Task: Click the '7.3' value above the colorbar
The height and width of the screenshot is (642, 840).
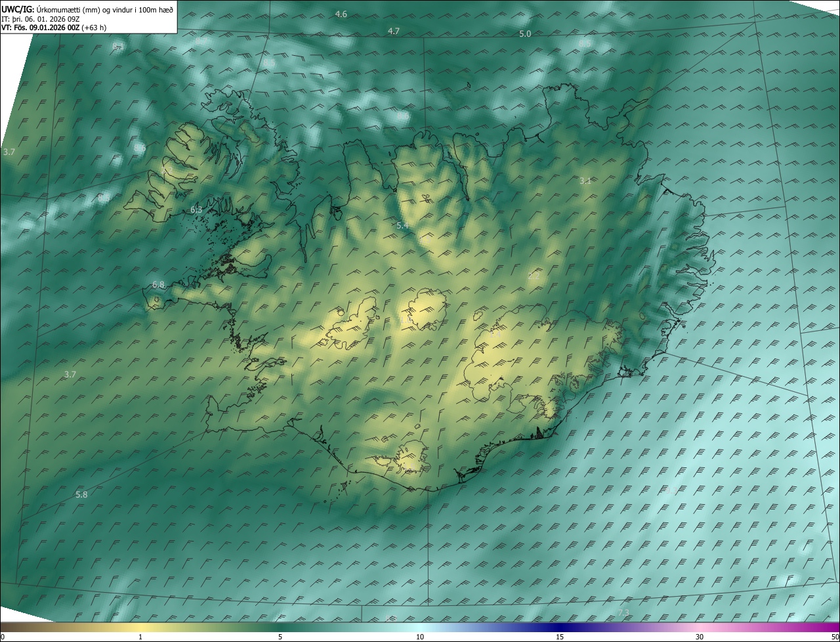Action: (x=623, y=612)
